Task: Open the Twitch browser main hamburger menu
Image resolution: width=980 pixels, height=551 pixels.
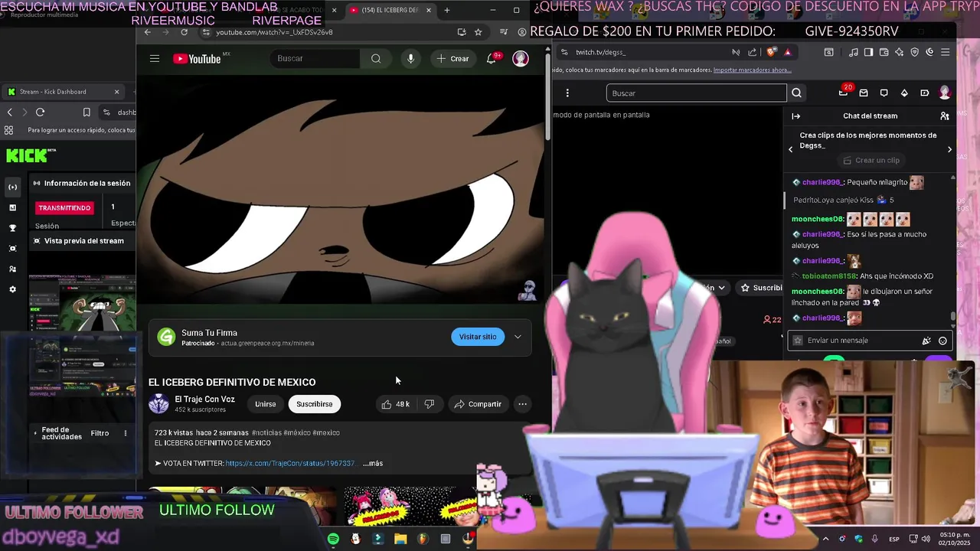Action: point(946,52)
